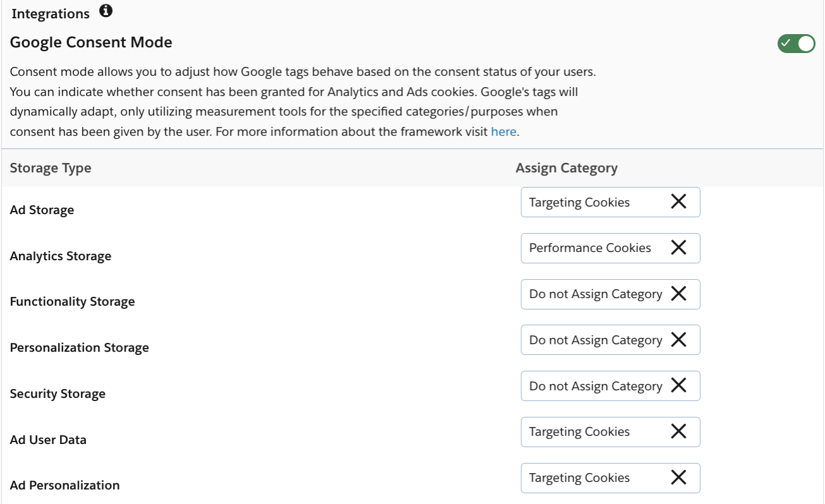Click the green checkmark on the toggle
The height and width of the screenshot is (504, 825).
(x=785, y=43)
